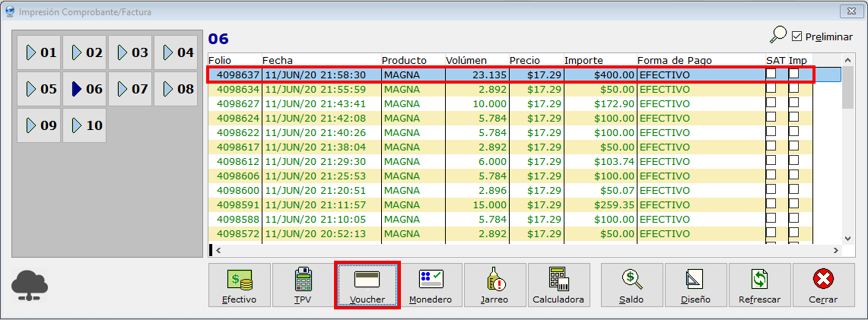Click the Jarreo button
Screen dimensions: 868x320
pyautogui.click(x=494, y=286)
